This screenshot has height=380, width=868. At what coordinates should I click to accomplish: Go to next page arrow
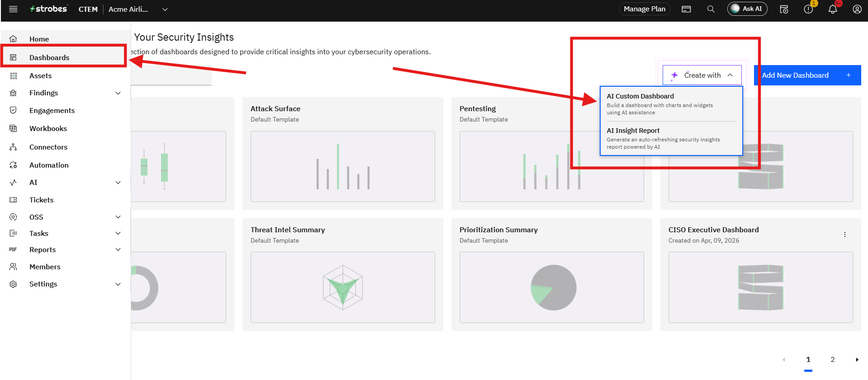(x=857, y=360)
